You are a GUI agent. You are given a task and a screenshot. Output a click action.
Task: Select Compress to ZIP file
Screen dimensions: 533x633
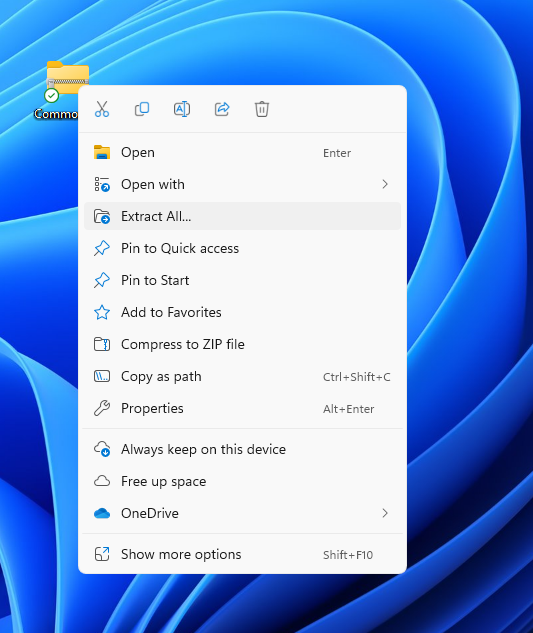click(x=242, y=344)
